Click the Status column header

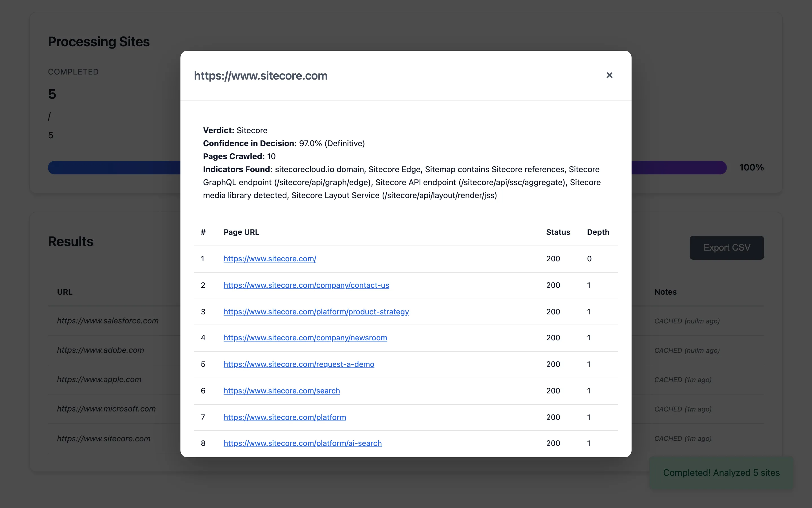point(558,232)
